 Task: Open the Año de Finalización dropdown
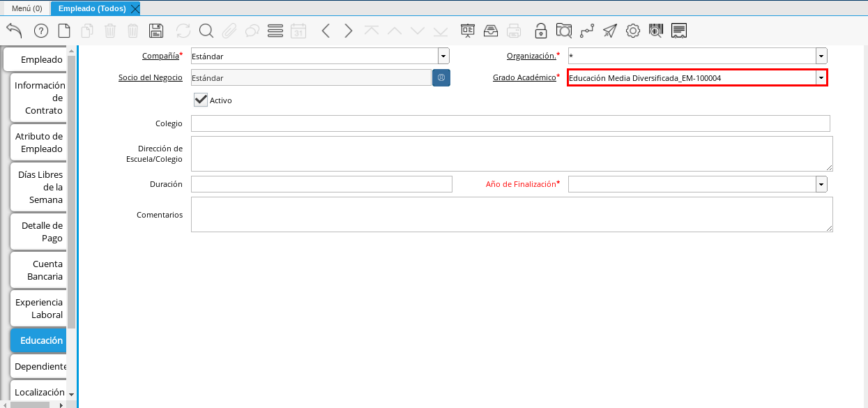[x=821, y=184]
